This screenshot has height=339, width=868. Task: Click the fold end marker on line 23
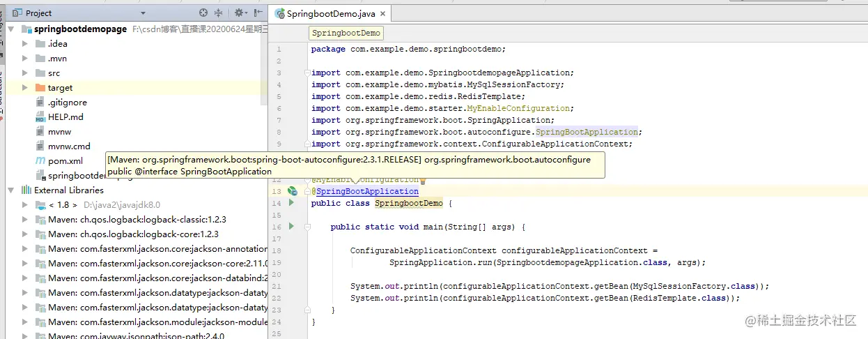[x=307, y=310]
